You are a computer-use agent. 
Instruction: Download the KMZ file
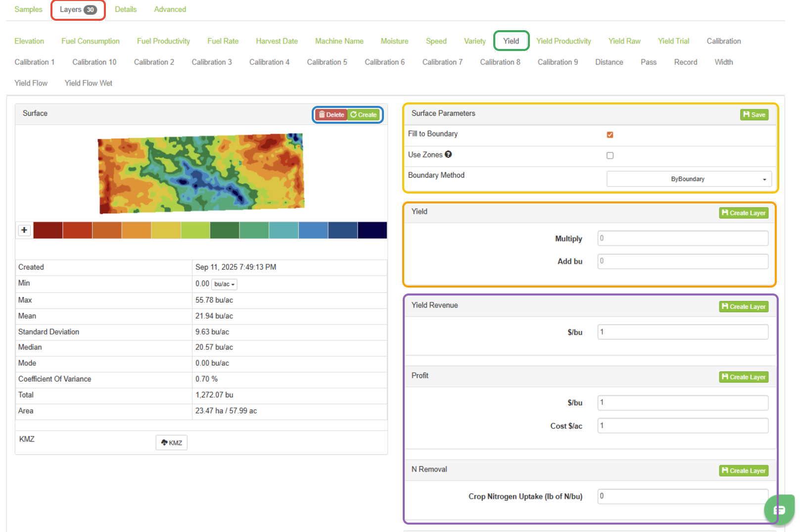click(x=172, y=442)
